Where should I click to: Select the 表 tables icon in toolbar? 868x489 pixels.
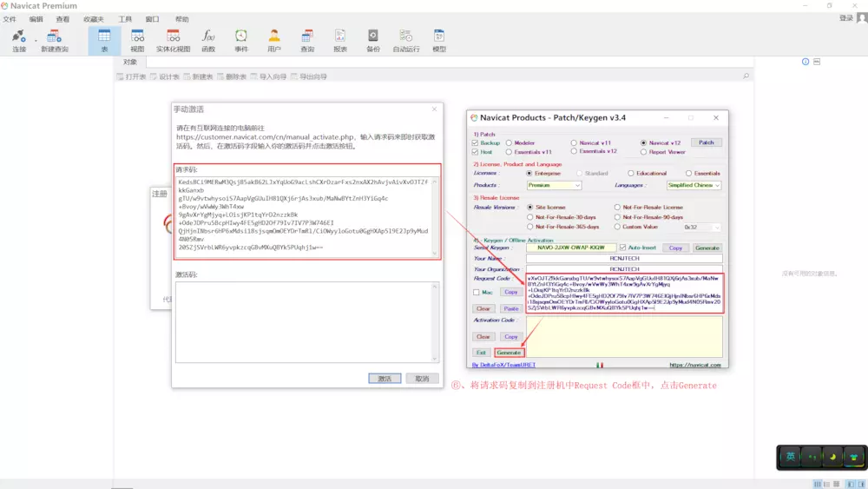pyautogui.click(x=104, y=41)
